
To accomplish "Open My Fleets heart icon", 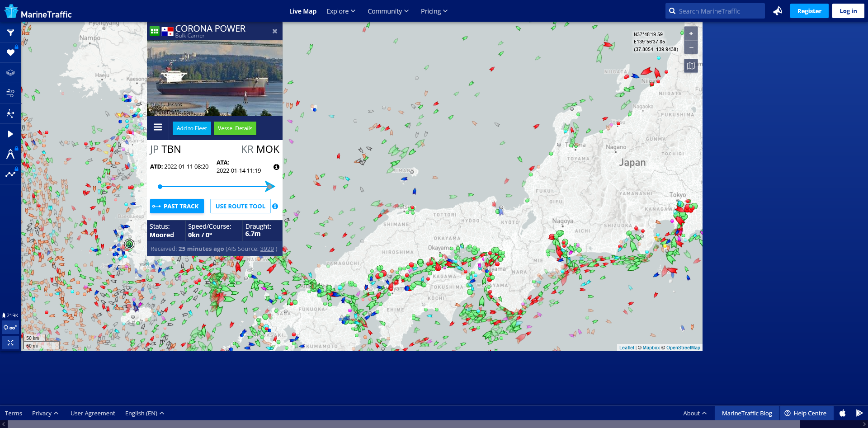I will [x=10, y=52].
